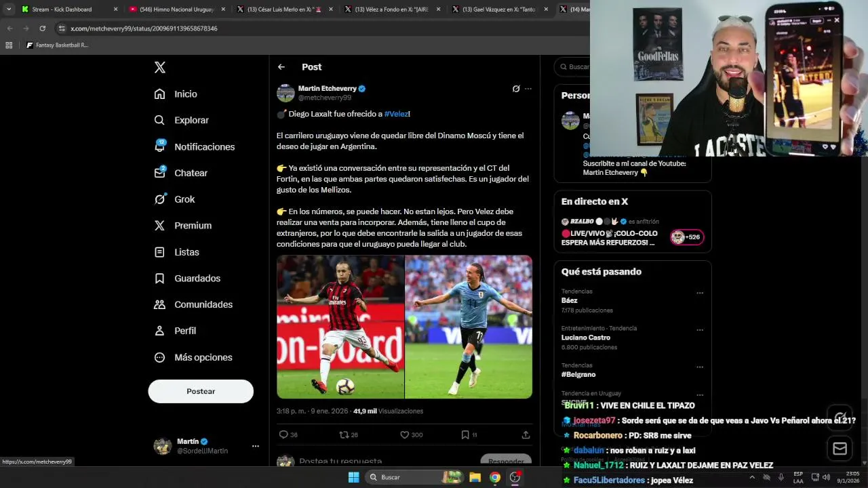
Task: Click the Buscar search box on X
Action: click(x=573, y=66)
